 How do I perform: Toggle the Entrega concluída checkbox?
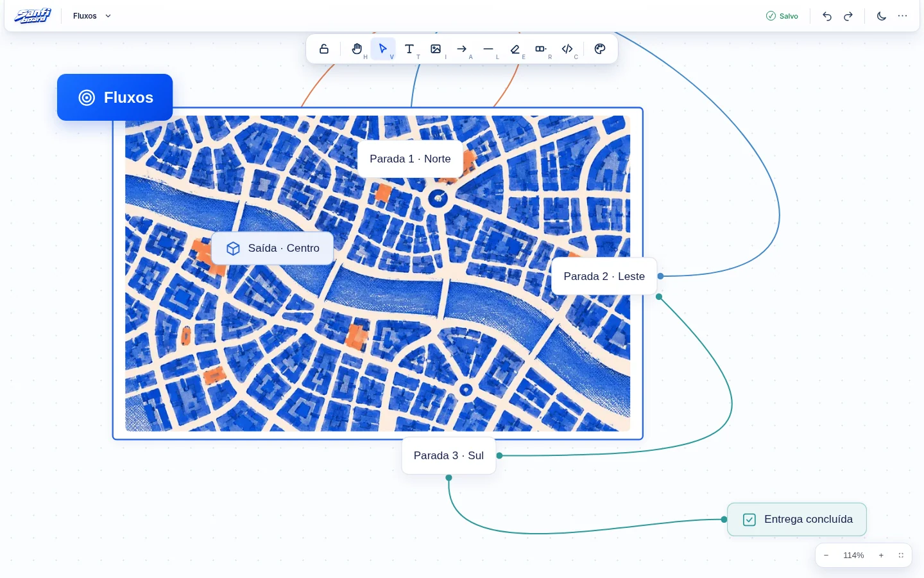(749, 520)
